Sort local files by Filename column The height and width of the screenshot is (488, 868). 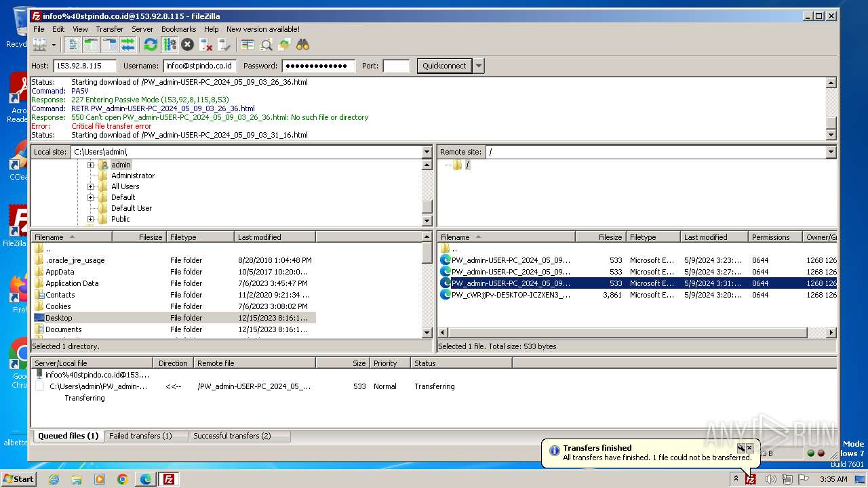click(x=72, y=237)
